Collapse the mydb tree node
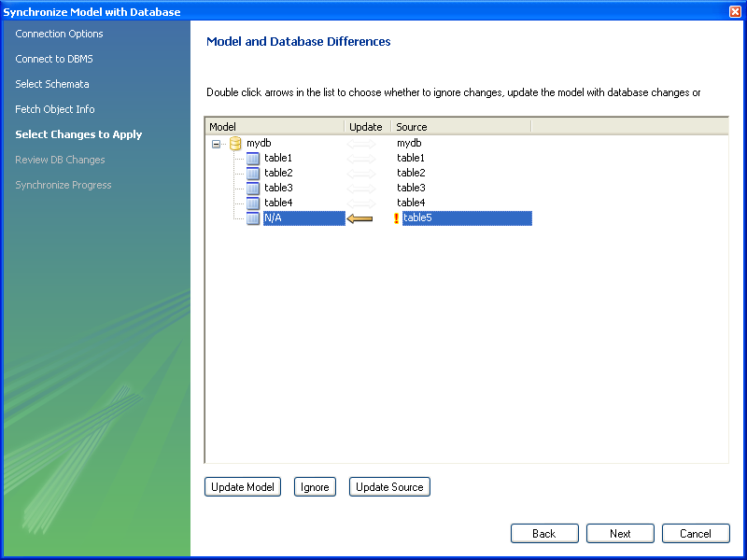Screen dimensions: 747x560 (217, 144)
